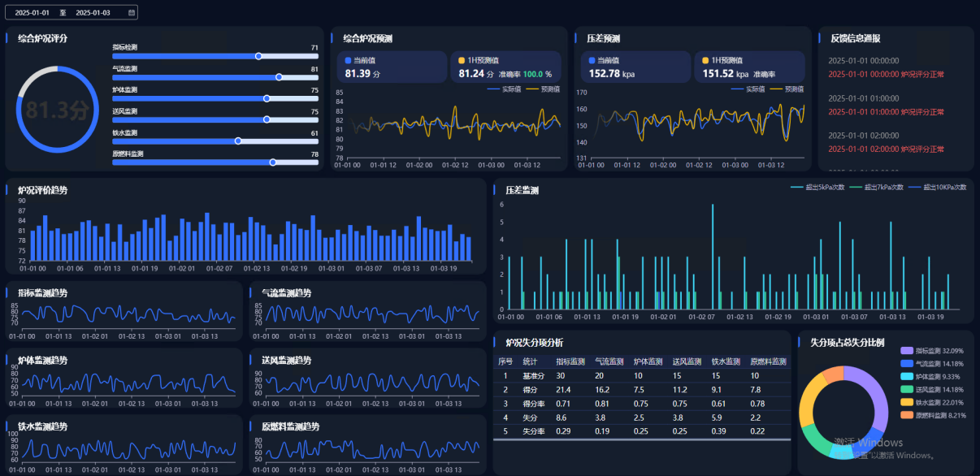Click yellow 1H预测值 marker in 综合炉况预测

462,61
